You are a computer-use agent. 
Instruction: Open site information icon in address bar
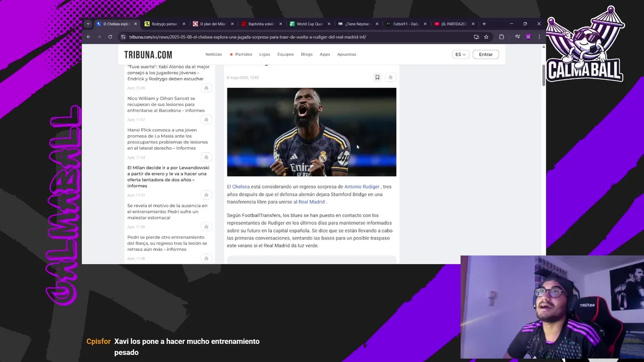123,37
